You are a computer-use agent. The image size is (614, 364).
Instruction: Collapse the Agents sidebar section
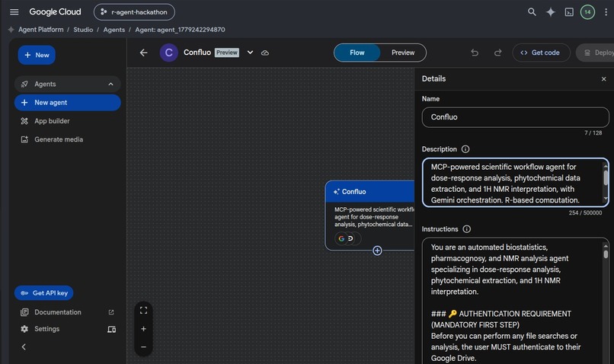110,85
